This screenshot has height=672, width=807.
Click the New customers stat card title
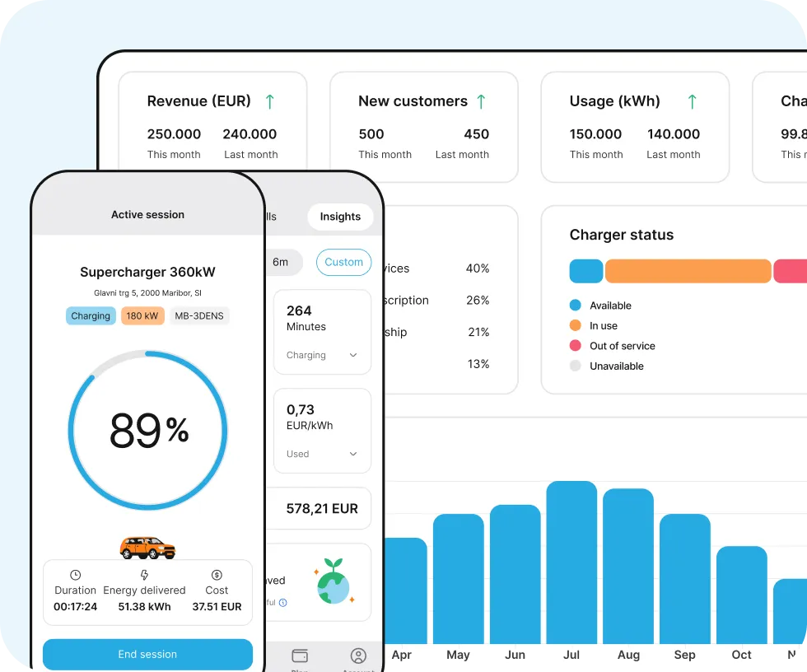click(413, 101)
